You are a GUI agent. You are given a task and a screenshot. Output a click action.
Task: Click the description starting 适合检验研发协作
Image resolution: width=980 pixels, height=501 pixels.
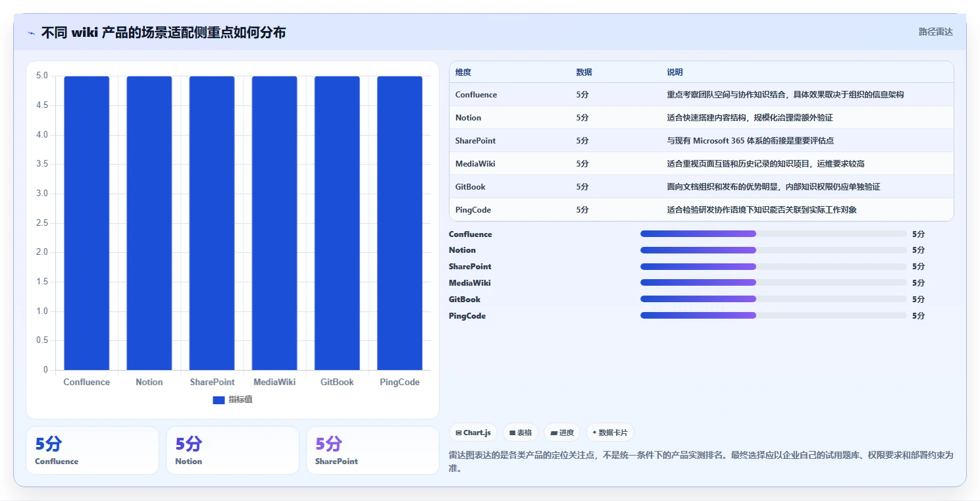tap(761, 210)
